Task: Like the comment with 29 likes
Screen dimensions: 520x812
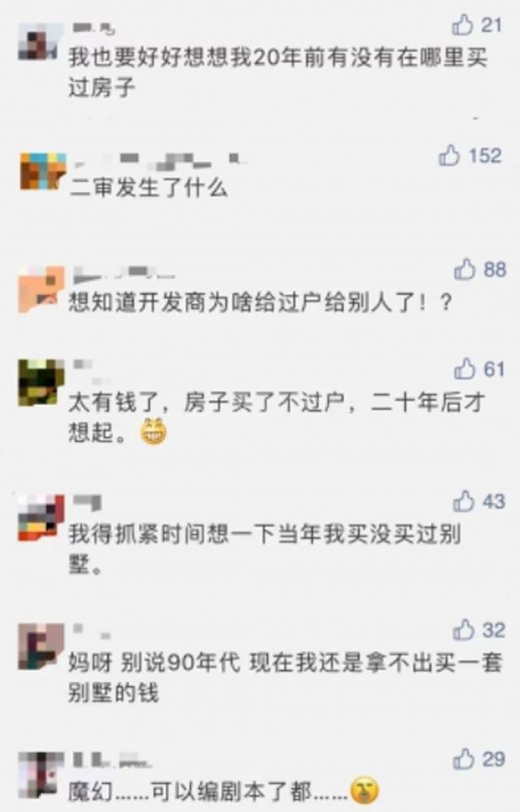Action: pyautogui.click(x=463, y=758)
